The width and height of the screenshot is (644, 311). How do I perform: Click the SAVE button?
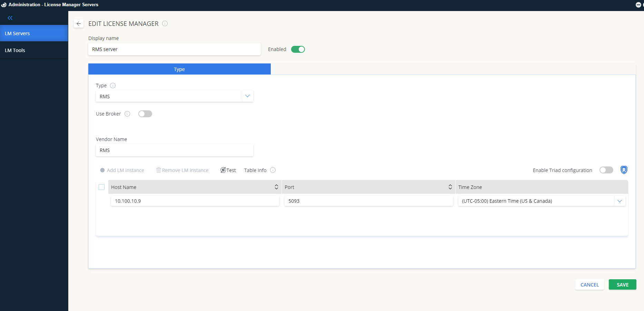pos(622,284)
